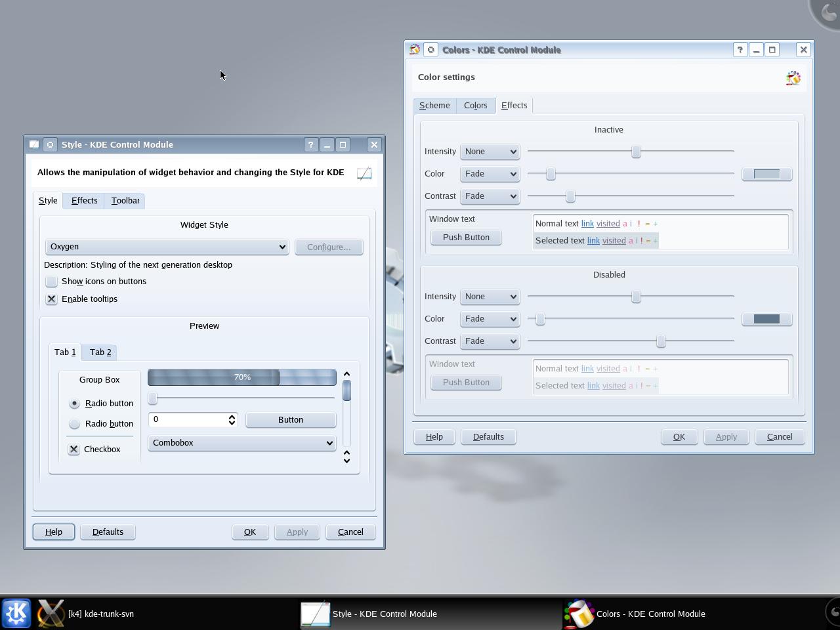Viewport: 840px width, 630px height.
Task: Disable the Enable tooltips checkbox
Action: 51,299
